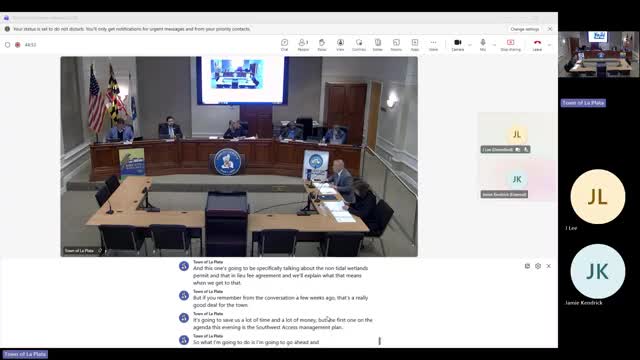Open the More actions ellipsis menu

pyautogui.click(x=433, y=44)
